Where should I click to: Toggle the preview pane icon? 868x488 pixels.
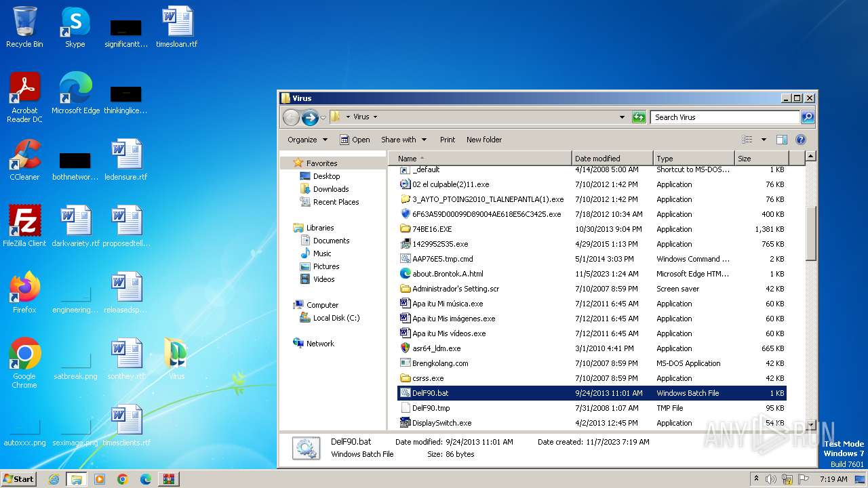point(782,140)
